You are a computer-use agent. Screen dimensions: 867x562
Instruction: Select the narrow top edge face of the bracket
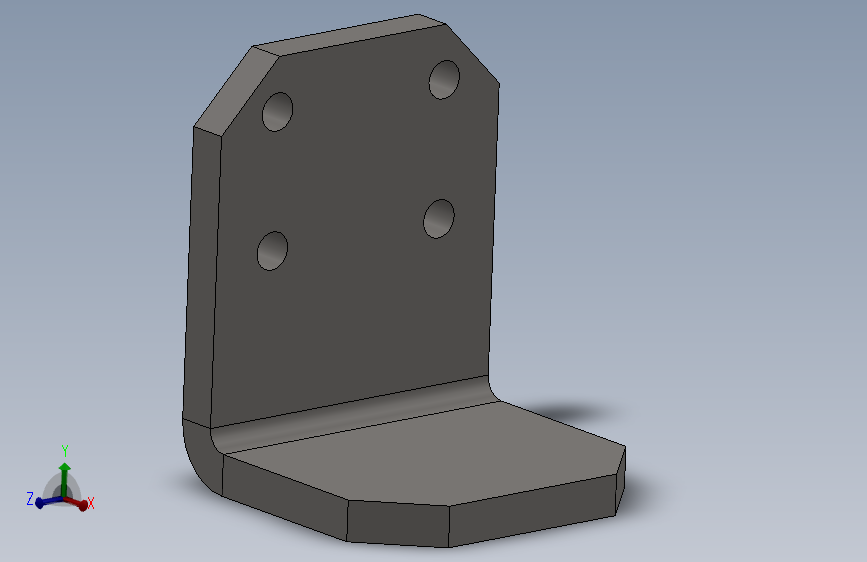click(x=349, y=35)
